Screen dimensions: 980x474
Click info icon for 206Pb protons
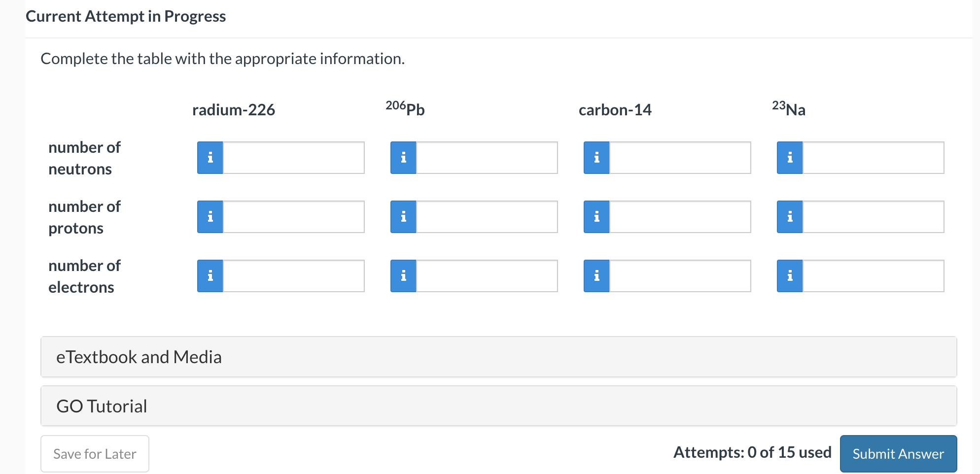pos(403,217)
